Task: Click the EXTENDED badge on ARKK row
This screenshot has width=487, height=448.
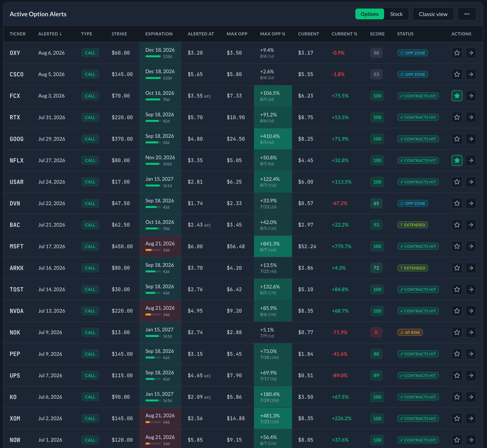Action: coord(412,268)
